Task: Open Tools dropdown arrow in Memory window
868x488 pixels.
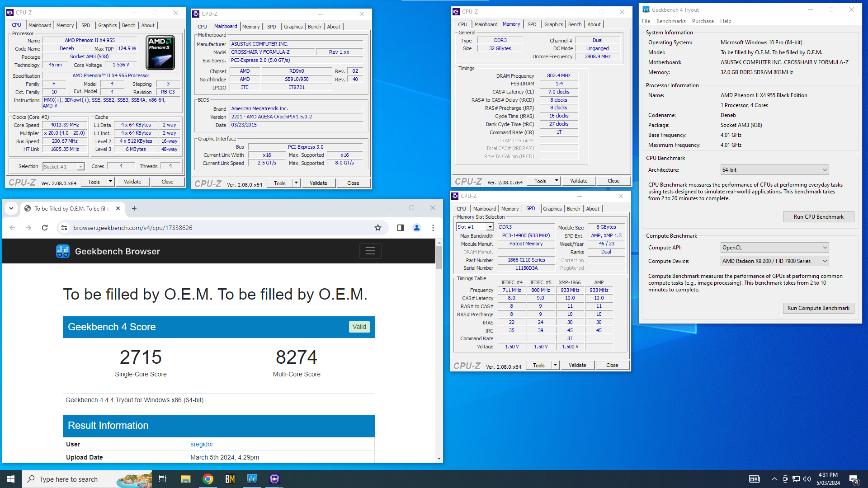Action: point(557,181)
